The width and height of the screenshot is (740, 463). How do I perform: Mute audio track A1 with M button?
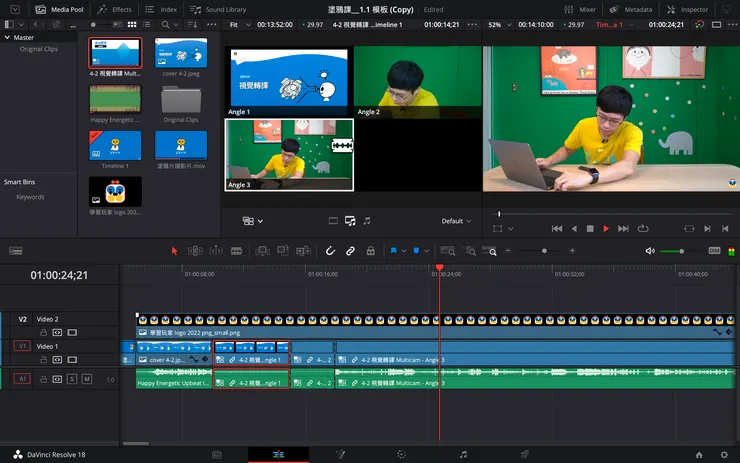coord(86,379)
